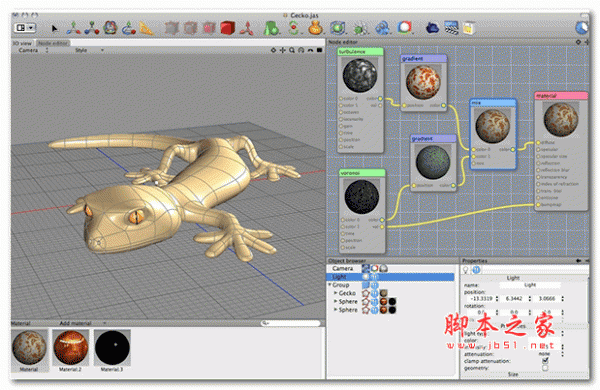This screenshot has height=390, width=600.
Task: Click the dark blue cloud icon
Action: coord(432,28)
